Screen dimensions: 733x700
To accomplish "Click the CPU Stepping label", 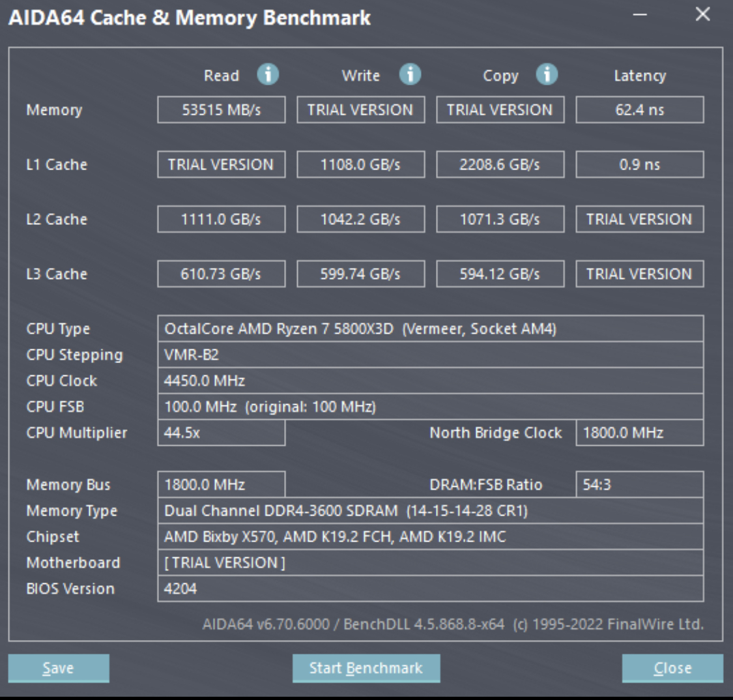I will [74, 355].
